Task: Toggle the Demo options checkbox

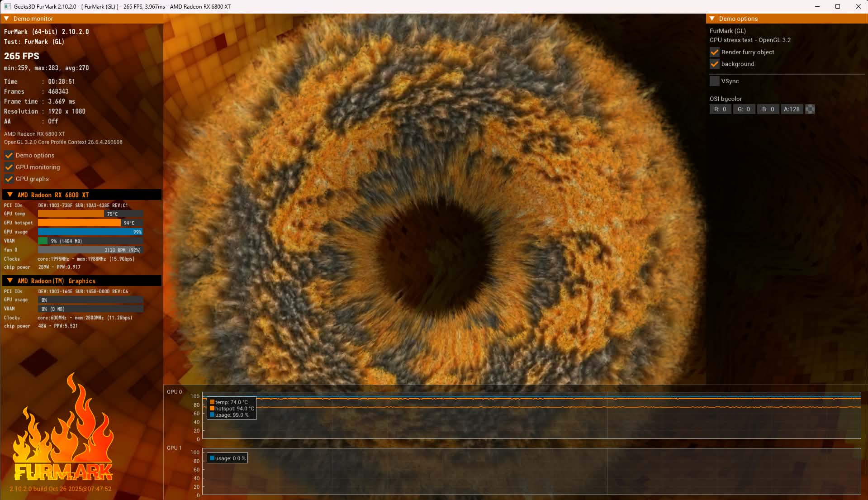Action: pyautogui.click(x=9, y=155)
